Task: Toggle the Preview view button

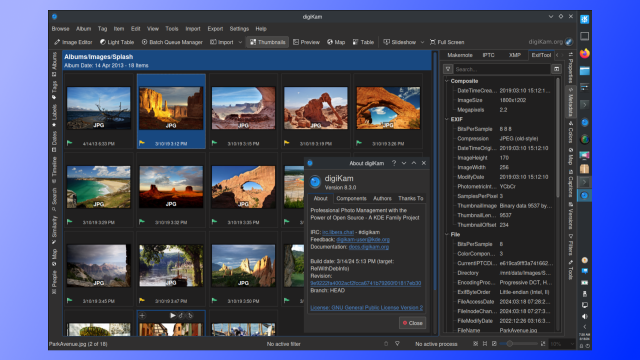Action: point(306,42)
